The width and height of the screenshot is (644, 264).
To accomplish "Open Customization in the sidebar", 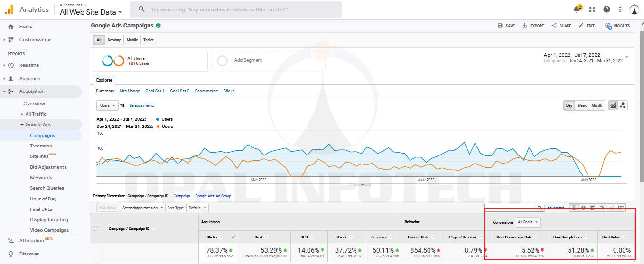I will point(35,40).
